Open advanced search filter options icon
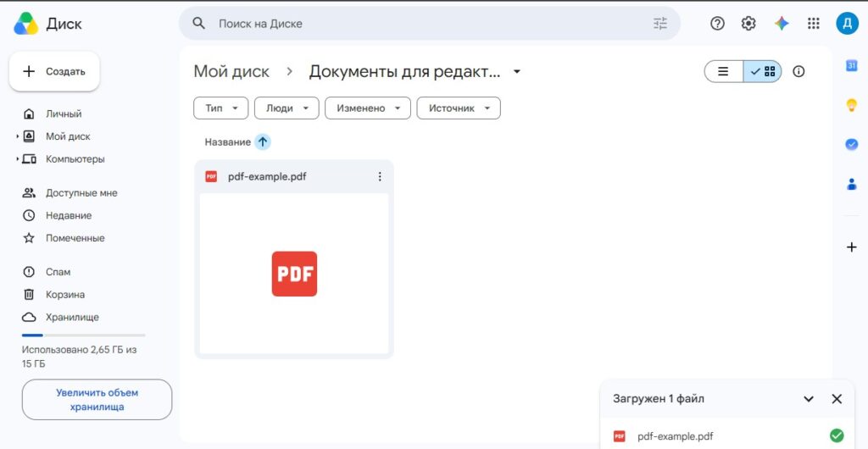868x449 pixels. 660,23
